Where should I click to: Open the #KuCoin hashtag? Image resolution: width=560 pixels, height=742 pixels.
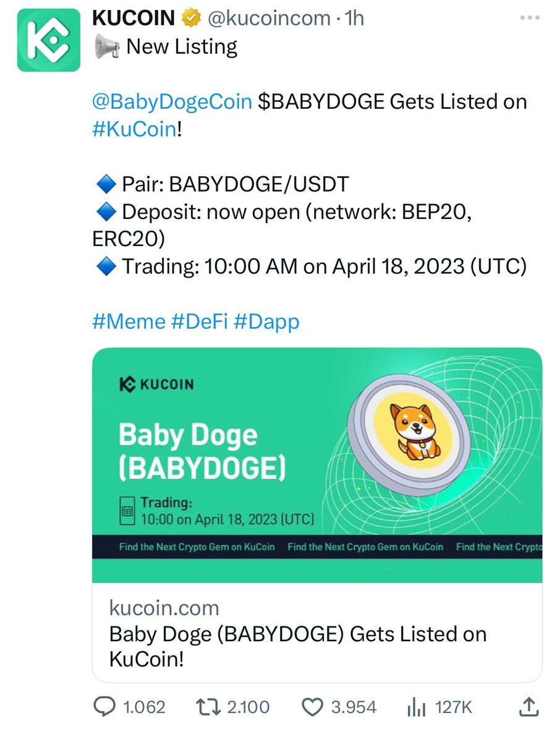134,130
